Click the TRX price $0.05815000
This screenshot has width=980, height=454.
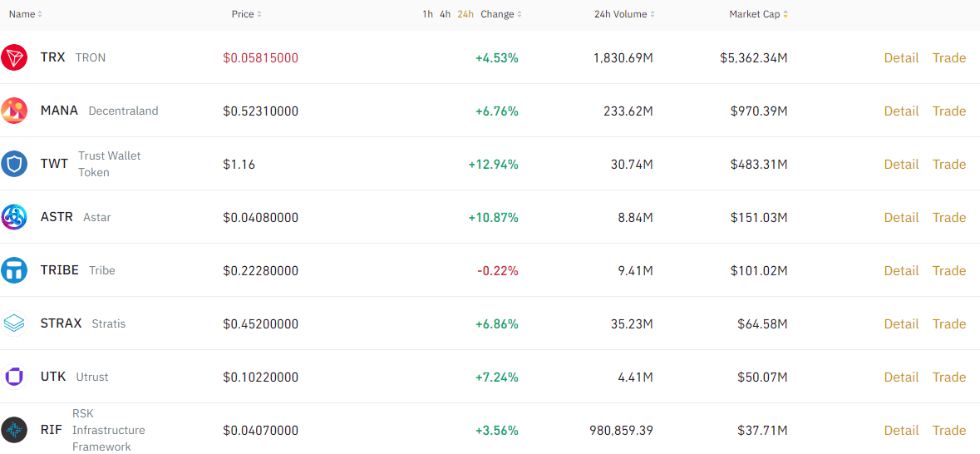(x=261, y=57)
